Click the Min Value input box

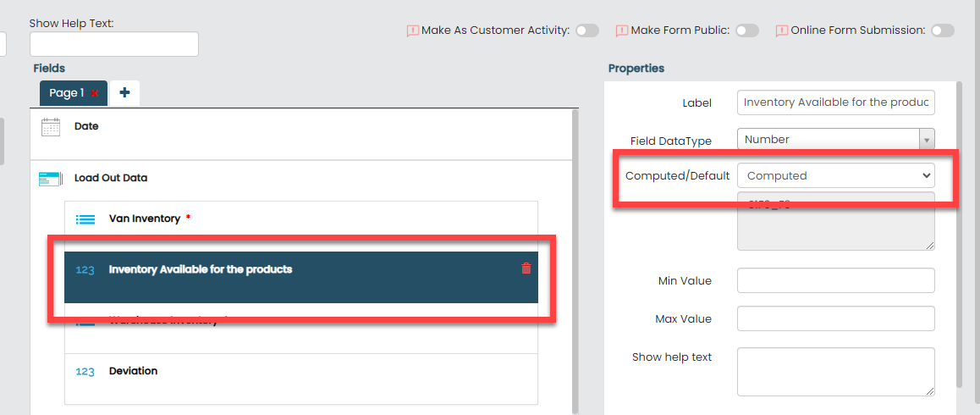pyautogui.click(x=835, y=280)
